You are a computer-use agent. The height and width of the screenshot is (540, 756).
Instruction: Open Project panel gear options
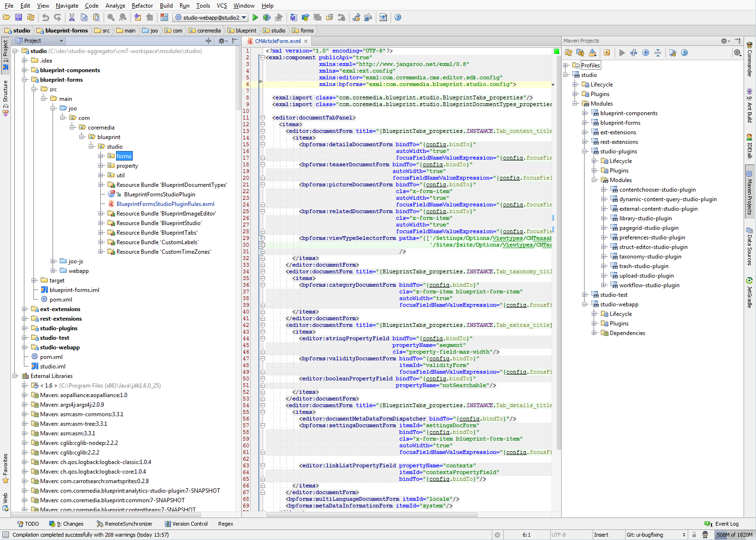click(x=223, y=41)
